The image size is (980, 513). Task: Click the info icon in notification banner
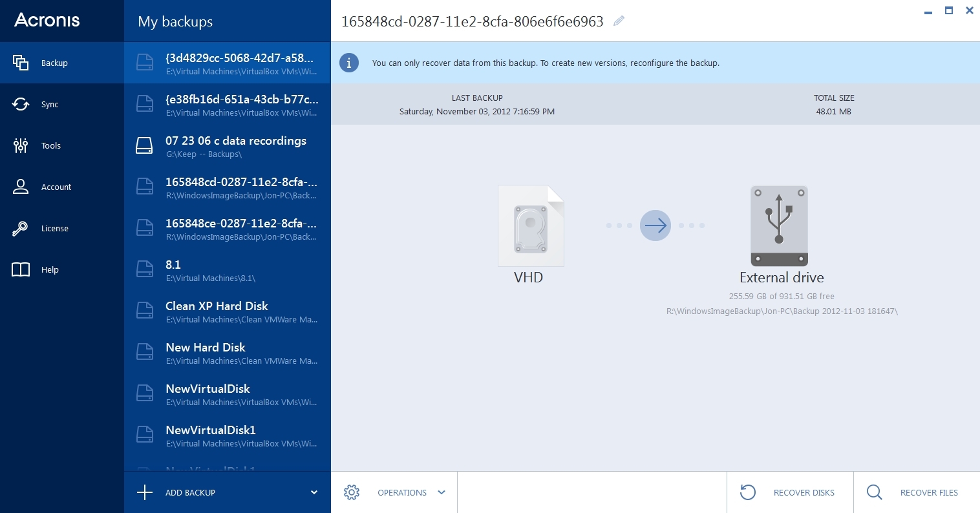pos(349,63)
